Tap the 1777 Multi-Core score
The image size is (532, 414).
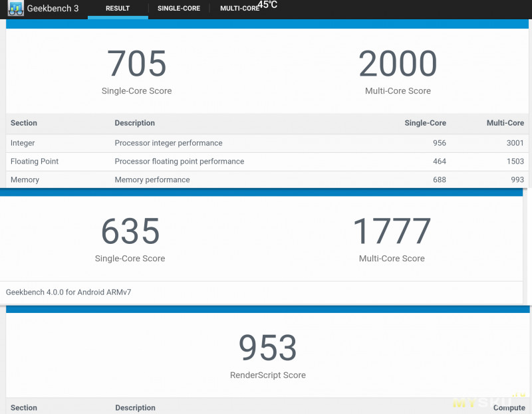point(392,232)
